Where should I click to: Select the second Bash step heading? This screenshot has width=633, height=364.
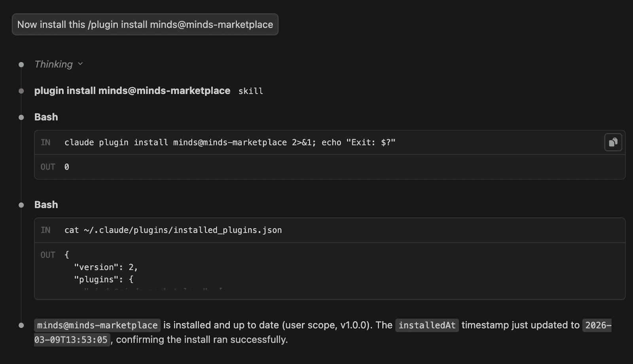point(46,205)
